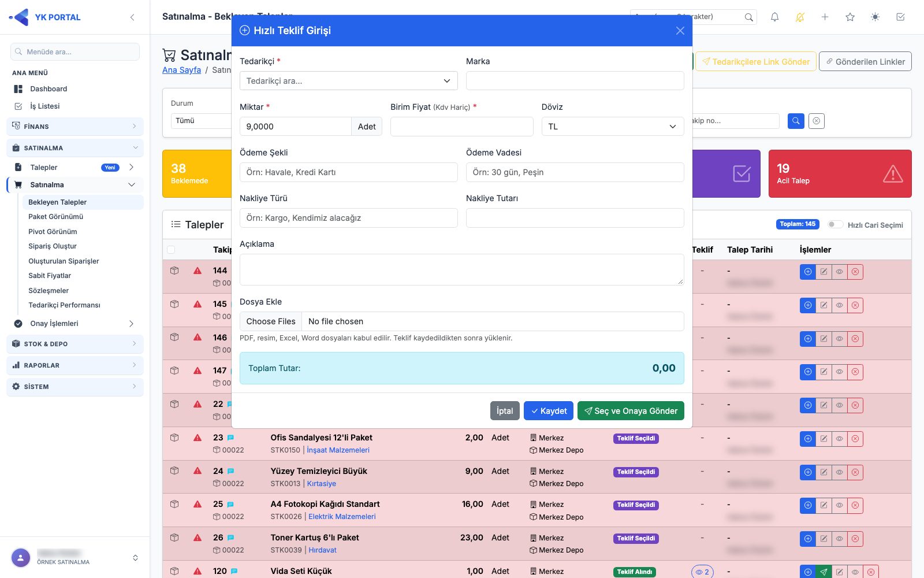Collapse sidebar with the arrow icon
This screenshot has height=578, width=924.
tap(132, 17)
